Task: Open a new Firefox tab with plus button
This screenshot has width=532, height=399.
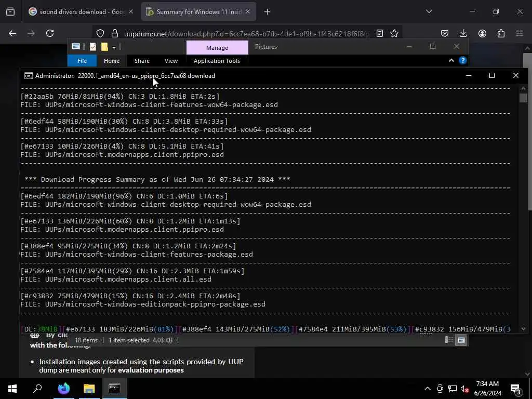Action: [x=268, y=12]
